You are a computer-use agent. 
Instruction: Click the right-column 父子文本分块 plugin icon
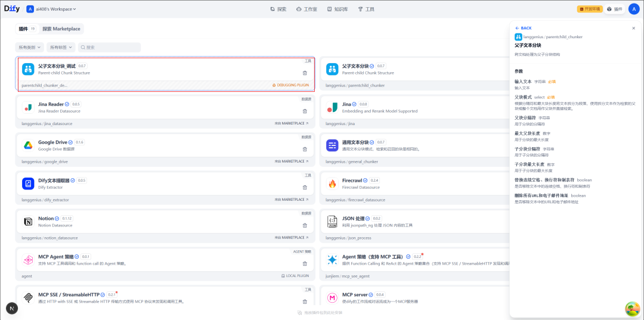coord(332,69)
